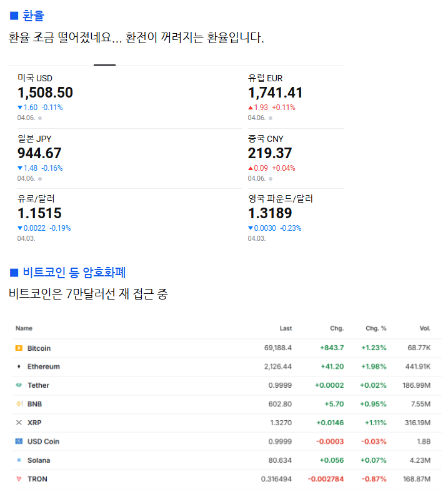Click the Tether logo icon
Image resolution: width=448 pixels, height=489 pixels.
(x=19, y=385)
